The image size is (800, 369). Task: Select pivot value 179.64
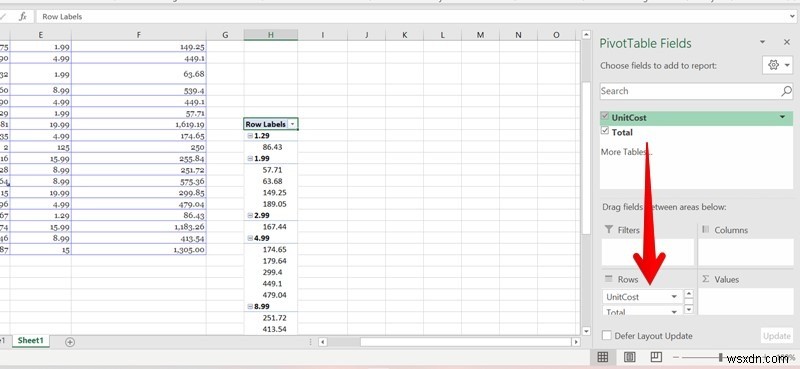coord(270,261)
